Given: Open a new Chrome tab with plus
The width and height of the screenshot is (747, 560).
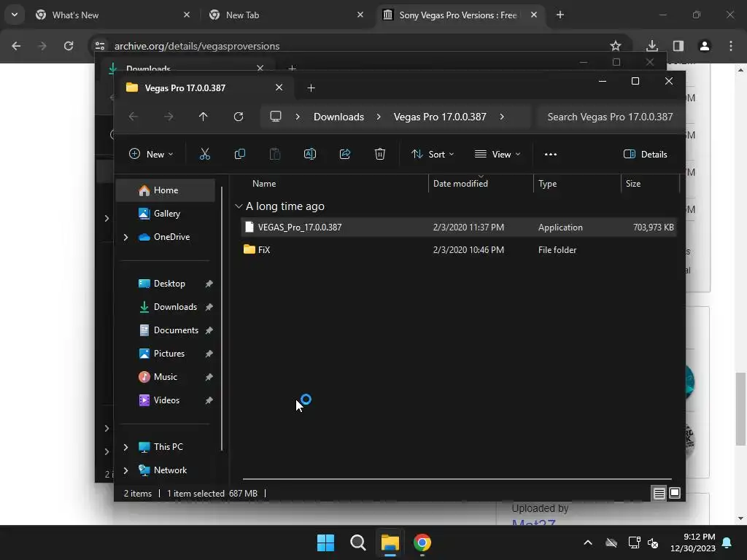Looking at the screenshot, I should tap(560, 15).
